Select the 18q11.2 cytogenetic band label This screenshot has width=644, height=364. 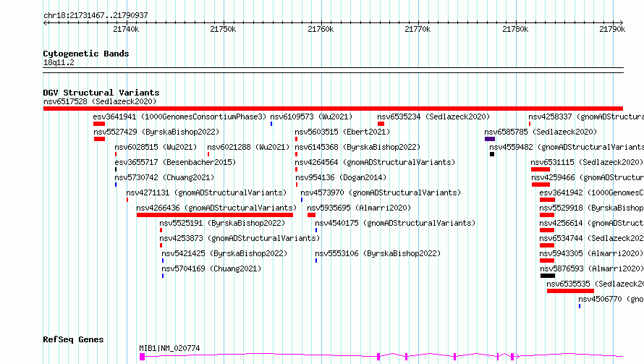click(x=59, y=62)
